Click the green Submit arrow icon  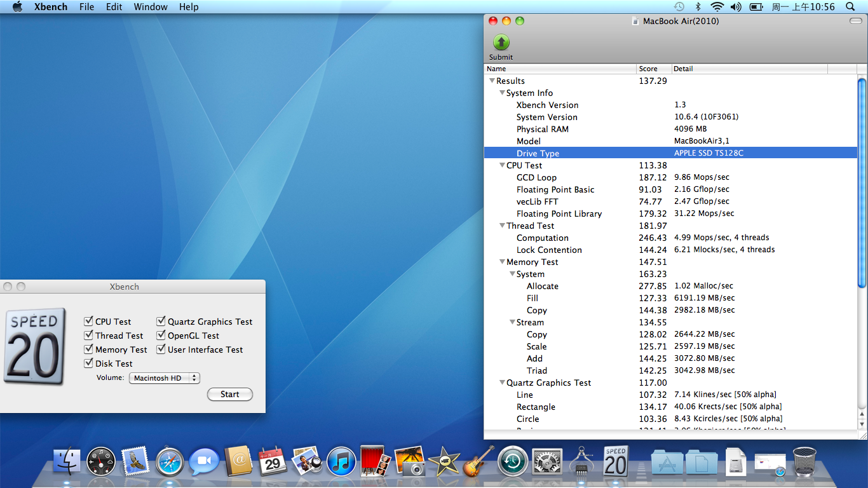tap(501, 43)
